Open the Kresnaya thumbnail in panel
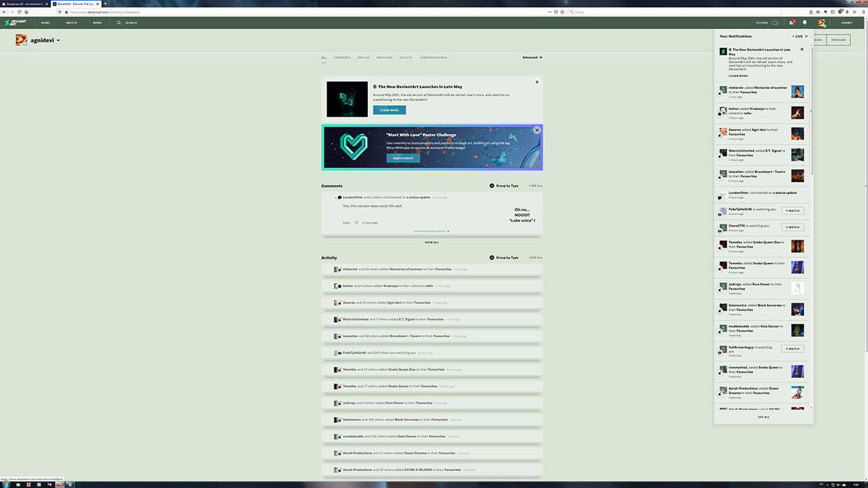This screenshot has width=868, height=488. pyautogui.click(x=797, y=113)
